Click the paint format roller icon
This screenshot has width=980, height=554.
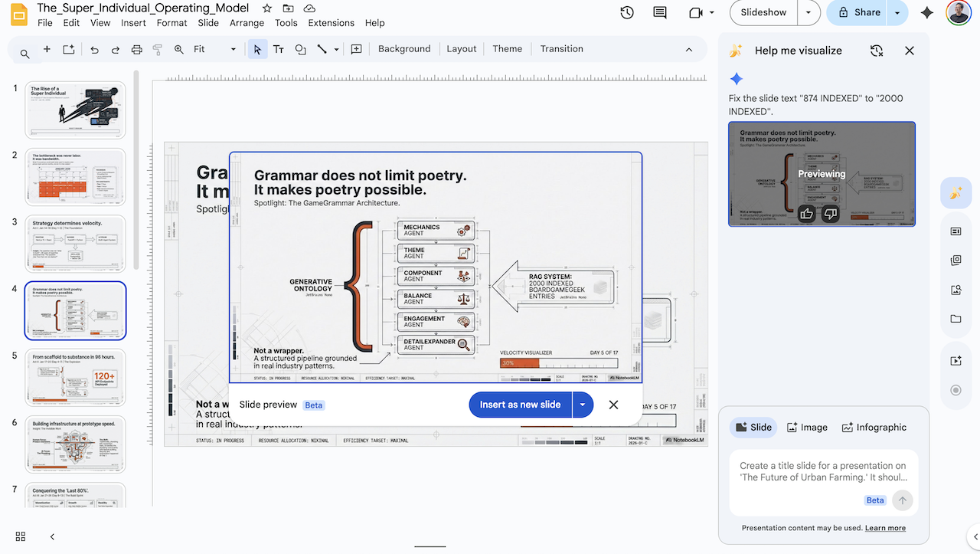click(158, 49)
